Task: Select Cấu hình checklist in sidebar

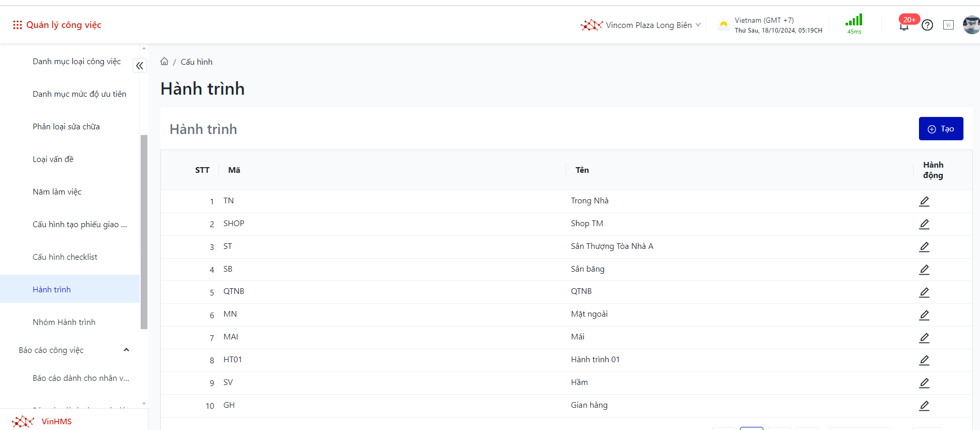Action: coord(65,257)
